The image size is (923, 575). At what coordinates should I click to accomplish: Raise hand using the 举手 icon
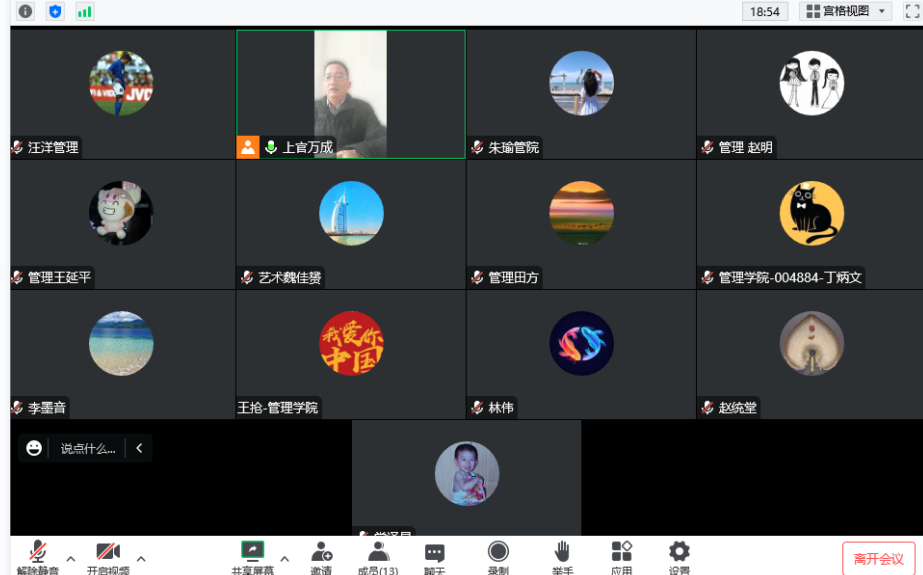coord(562,554)
